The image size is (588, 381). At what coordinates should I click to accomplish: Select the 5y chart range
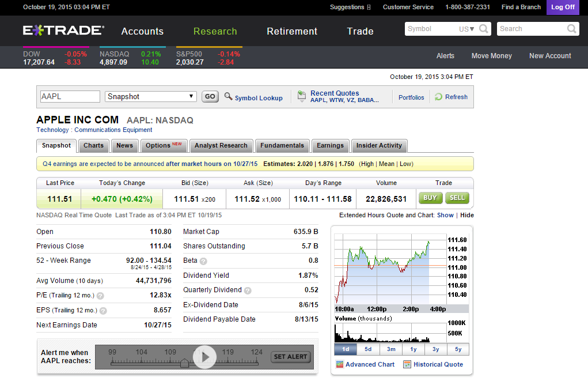click(458, 349)
